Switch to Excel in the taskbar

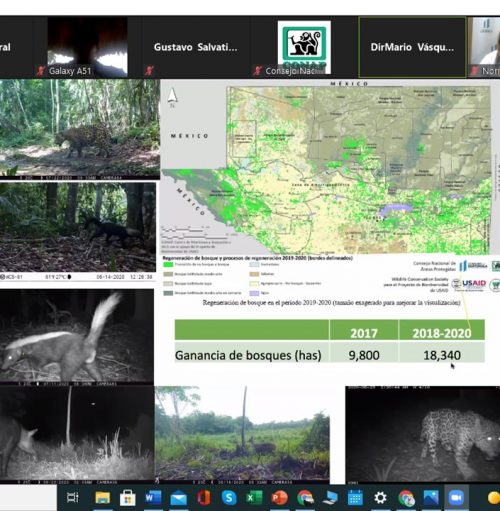coord(254,498)
